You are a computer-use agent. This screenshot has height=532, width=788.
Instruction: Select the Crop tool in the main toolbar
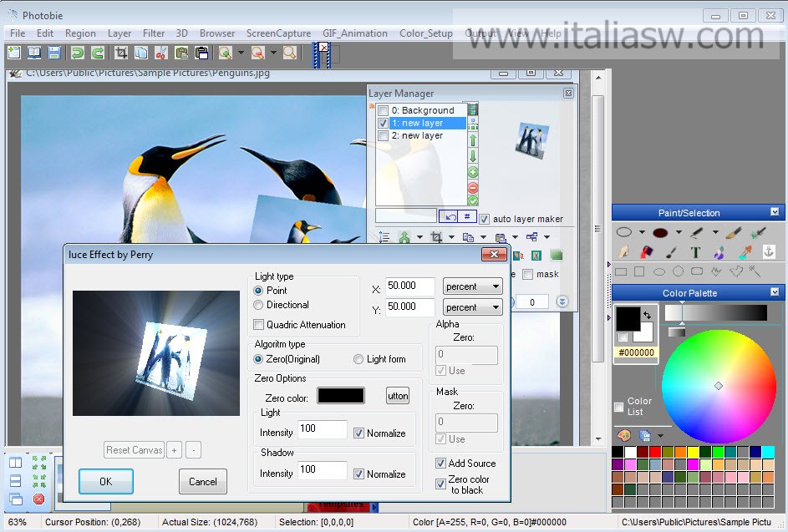tap(121, 53)
